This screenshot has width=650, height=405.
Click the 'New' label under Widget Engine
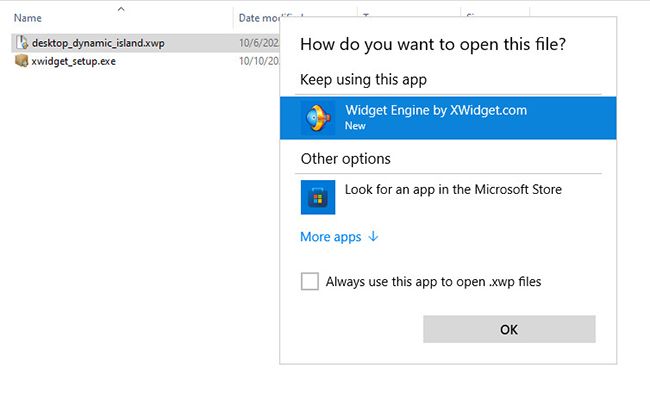point(355,126)
